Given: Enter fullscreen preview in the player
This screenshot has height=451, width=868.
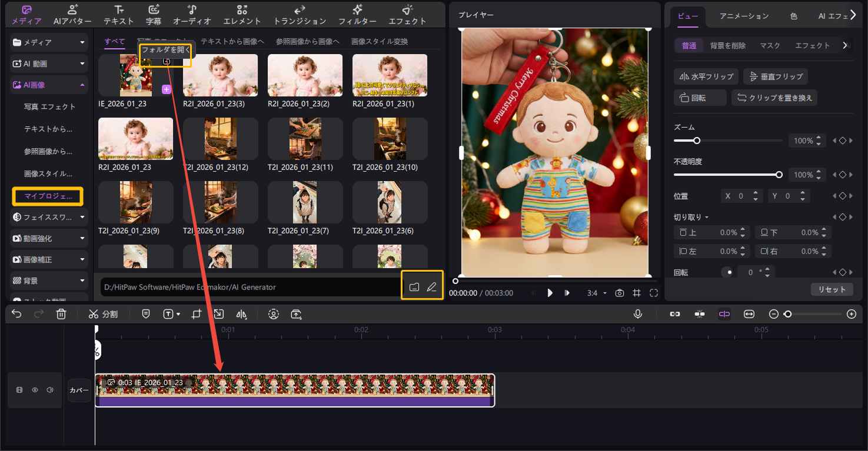Looking at the screenshot, I should click(x=654, y=293).
